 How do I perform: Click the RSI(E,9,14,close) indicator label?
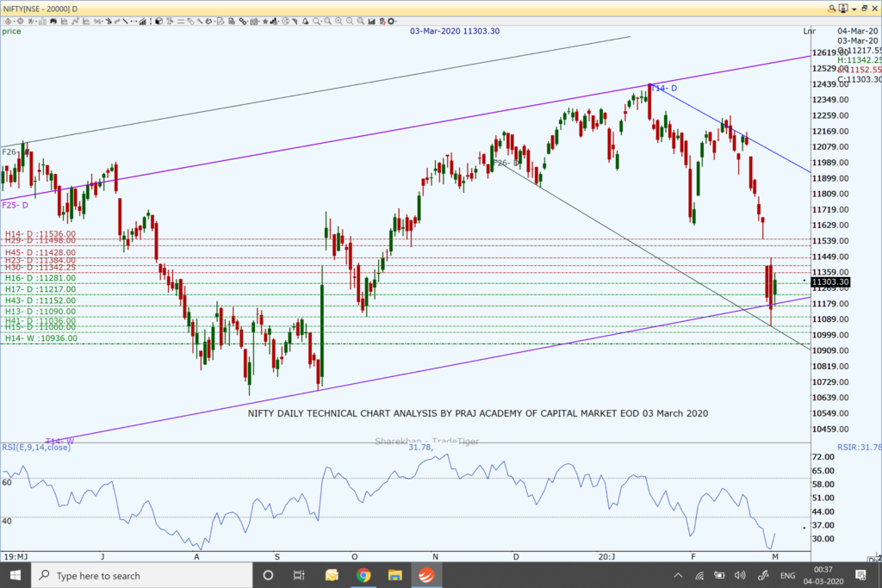(36, 448)
